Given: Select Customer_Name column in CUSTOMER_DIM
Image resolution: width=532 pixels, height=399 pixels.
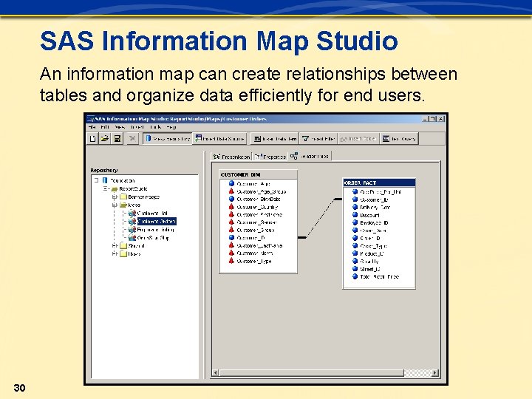Looking at the screenshot, I should (250, 253).
